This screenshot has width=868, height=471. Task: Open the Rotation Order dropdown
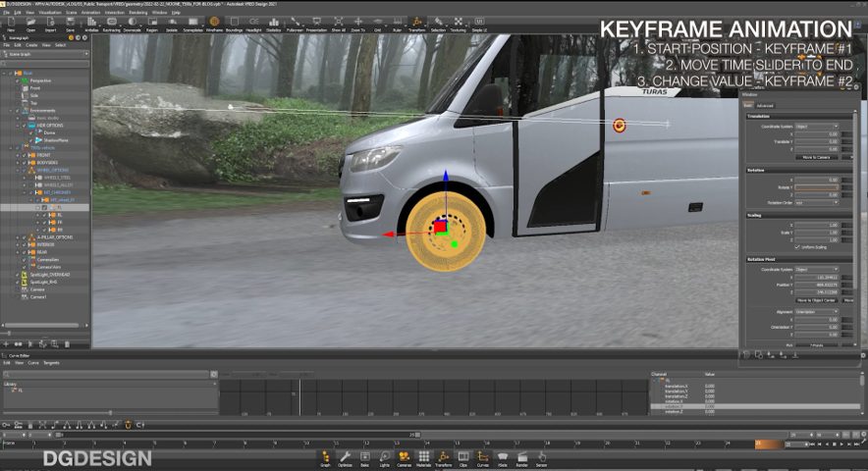coord(817,202)
